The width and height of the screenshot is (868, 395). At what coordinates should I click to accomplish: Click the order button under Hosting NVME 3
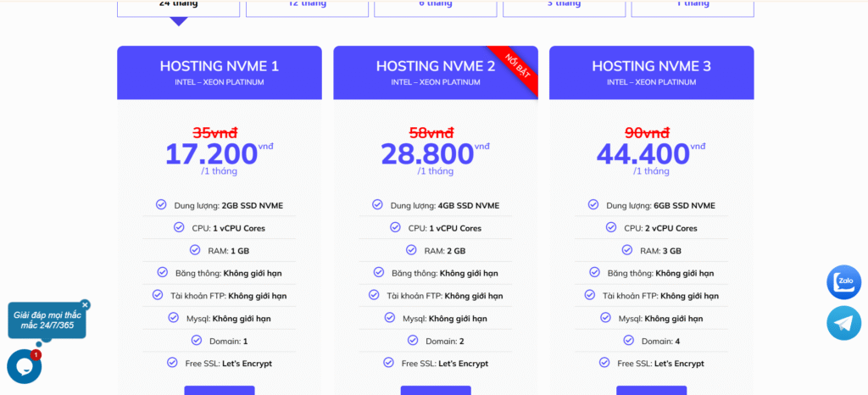pos(651,391)
